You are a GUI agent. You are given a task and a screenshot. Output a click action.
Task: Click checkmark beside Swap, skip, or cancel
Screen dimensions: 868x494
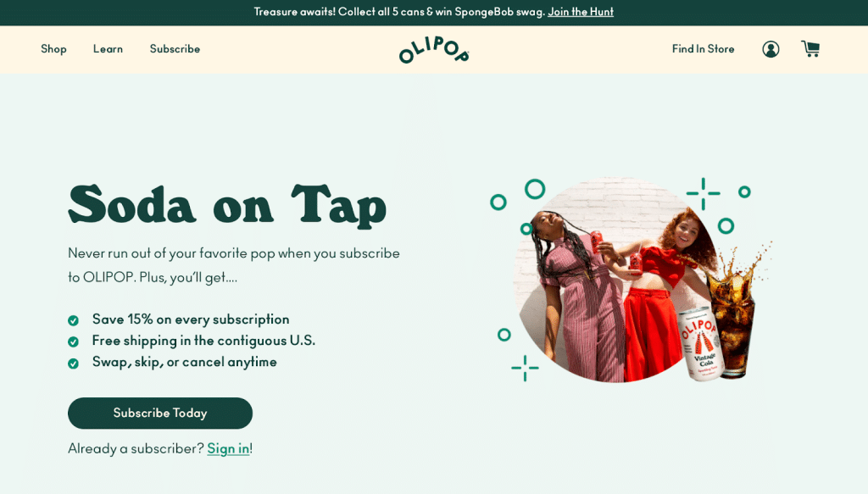pyautogui.click(x=73, y=364)
